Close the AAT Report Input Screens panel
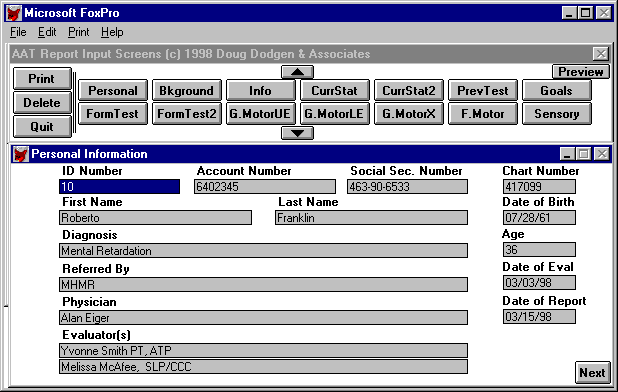This screenshot has width=618, height=392. pos(601,54)
